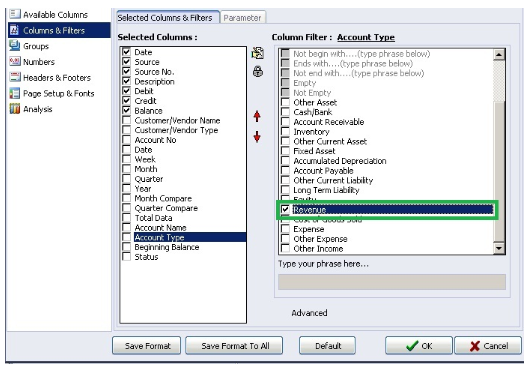Select the Quarter Compare column row

coord(183,208)
